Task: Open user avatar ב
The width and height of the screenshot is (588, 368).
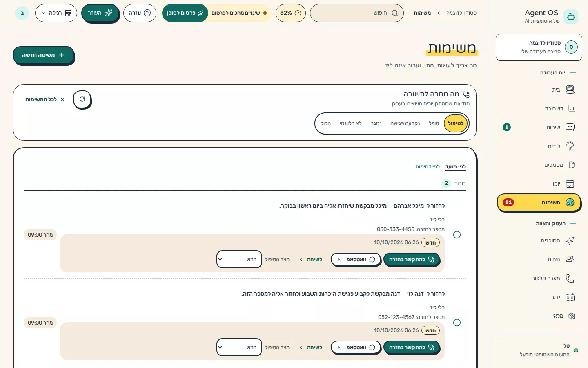Action: click(x=22, y=13)
